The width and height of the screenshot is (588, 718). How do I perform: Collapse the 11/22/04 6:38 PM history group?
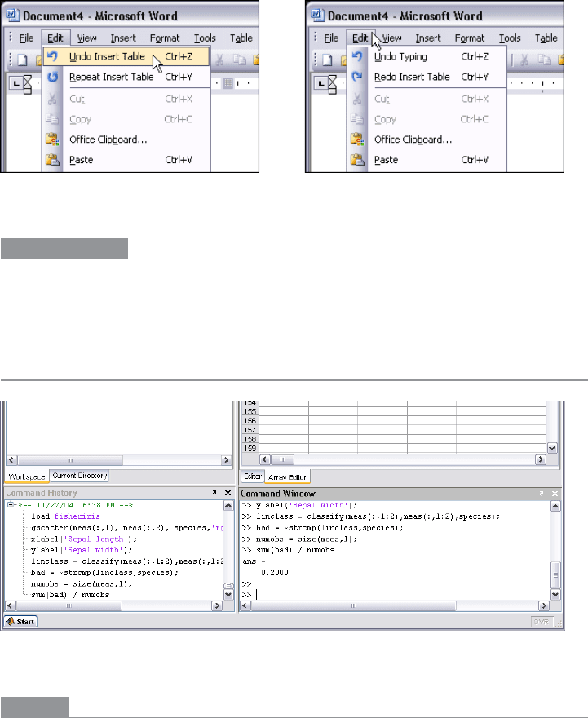coord(11,505)
